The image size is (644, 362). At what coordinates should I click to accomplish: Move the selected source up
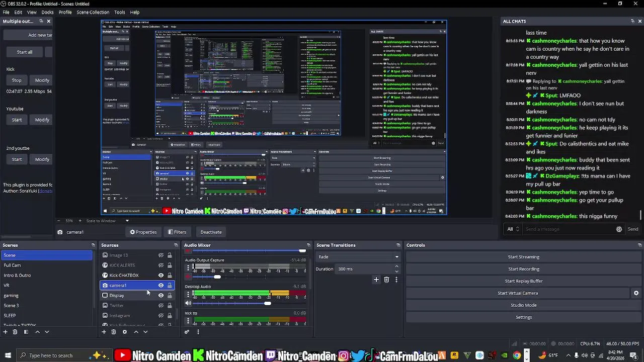tap(136, 332)
